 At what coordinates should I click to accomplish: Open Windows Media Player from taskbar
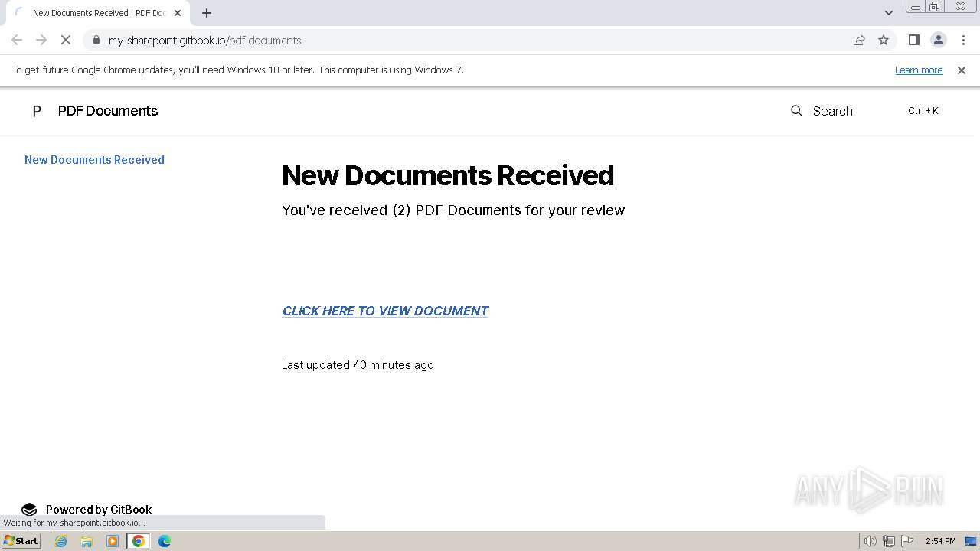(113, 541)
